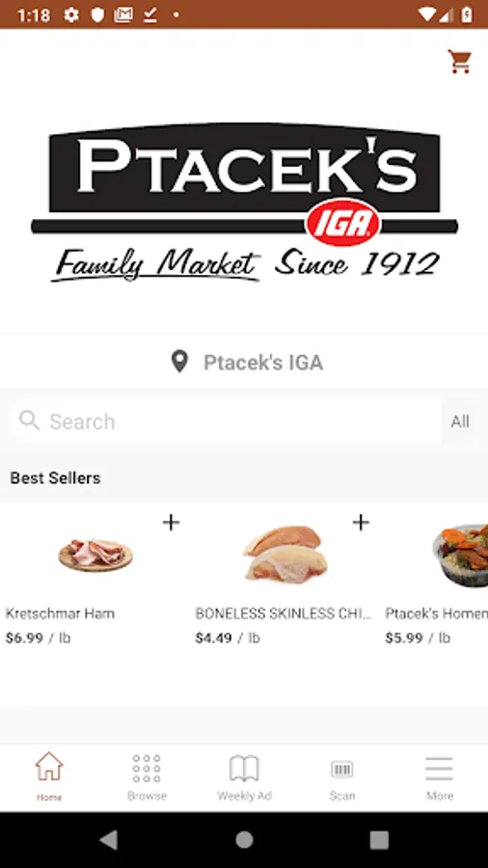Open Kretschmar Ham product name link
Viewport: 488px width, 868px height.
point(60,613)
